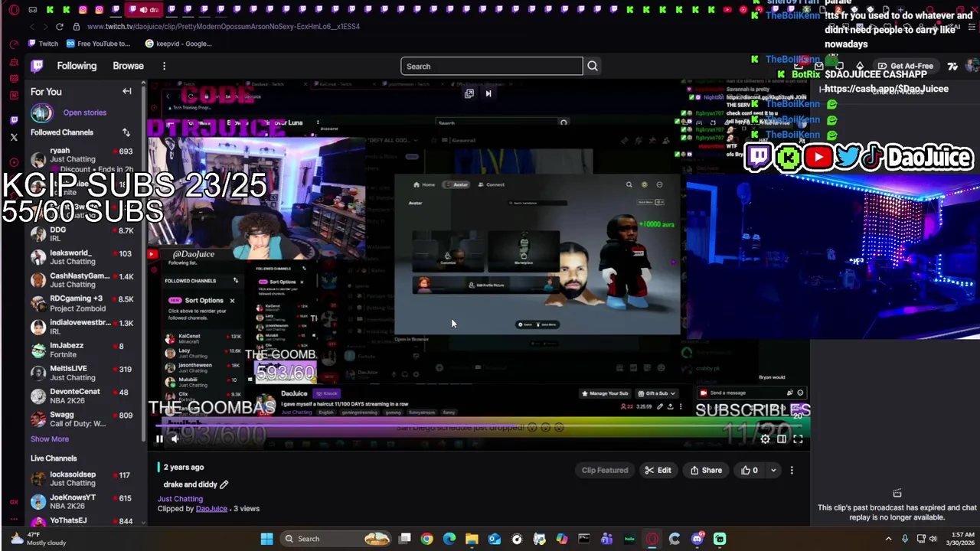Edit clip title pencil icon
Image resolution: width=980 pixels, height=551 pixels.
[224, 484]
